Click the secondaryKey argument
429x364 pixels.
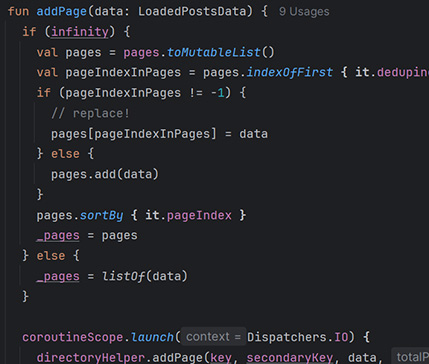pos(290,358)
